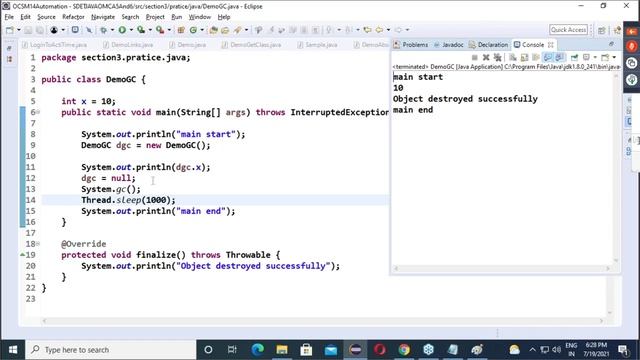Click the Back navigation arrow icon
Image resolution: width=640 pixels, height=360 pixels.
tap(380, 30)
